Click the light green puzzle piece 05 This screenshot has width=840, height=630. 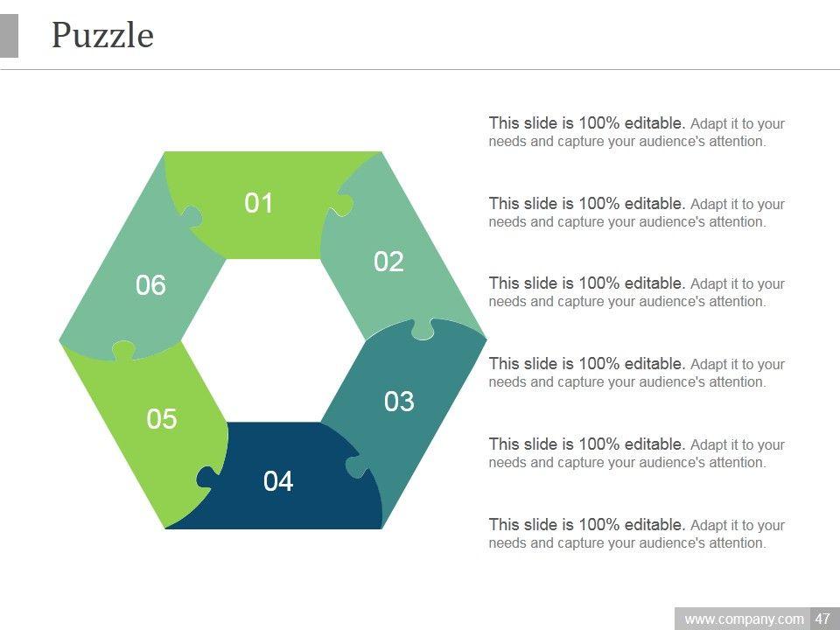(x=162, y=419)
